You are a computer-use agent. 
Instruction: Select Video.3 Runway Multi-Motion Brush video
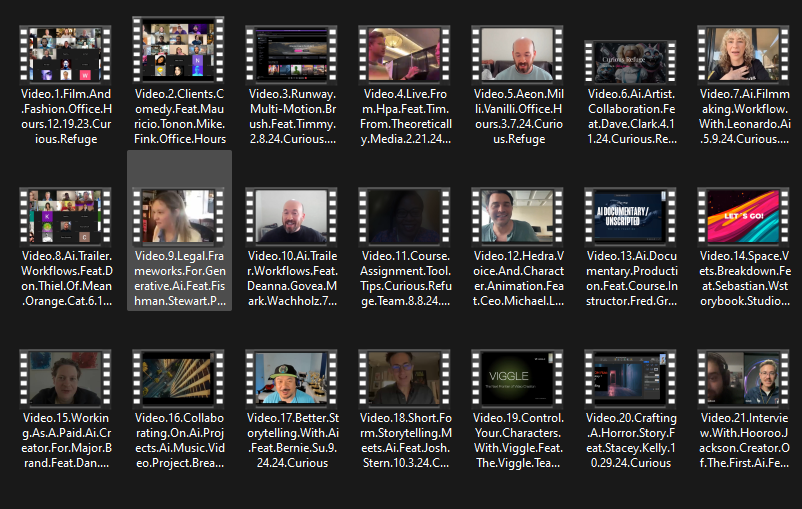click(292, 54)
